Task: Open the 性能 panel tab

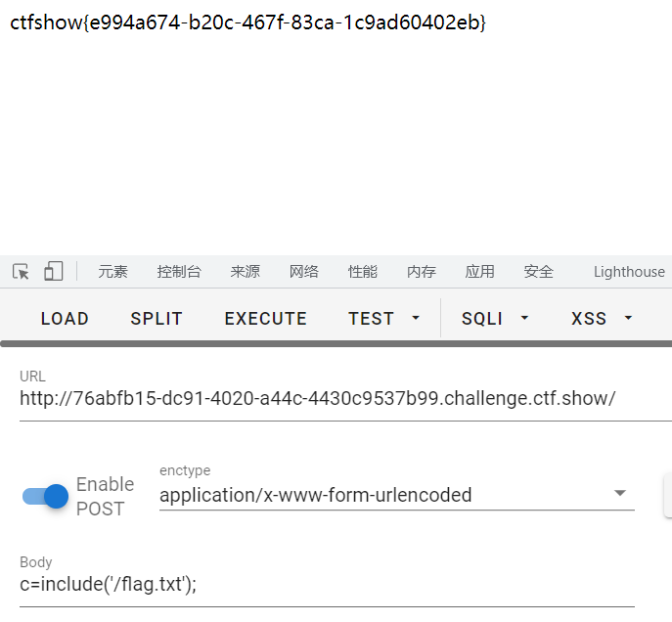Action: click(x=363, y=272)
